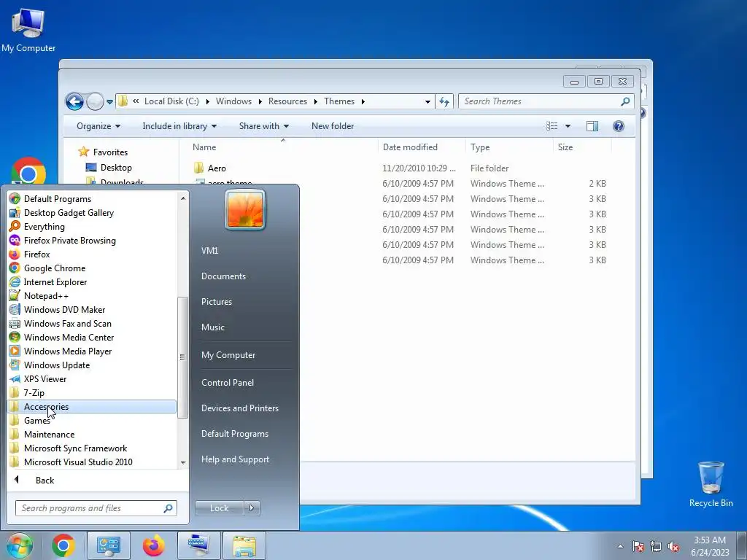Click the Explorer forward arrow

tap(95, 101)
